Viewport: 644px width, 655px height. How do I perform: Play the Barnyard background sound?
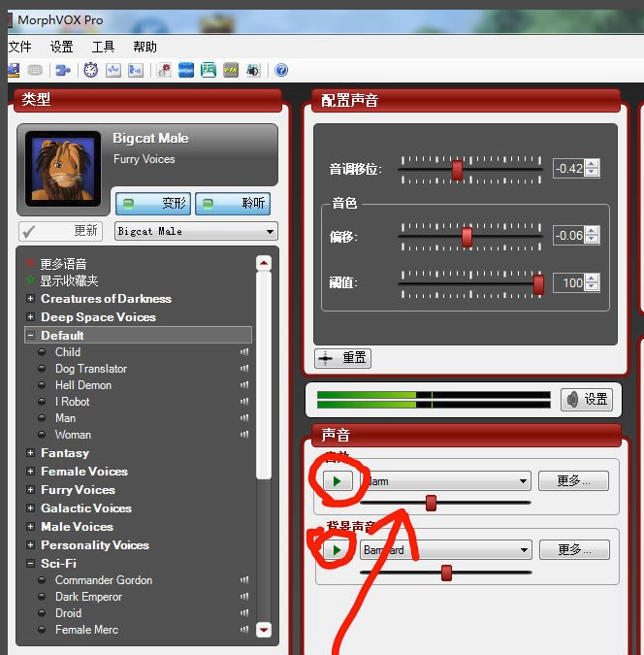pos(338,550)
